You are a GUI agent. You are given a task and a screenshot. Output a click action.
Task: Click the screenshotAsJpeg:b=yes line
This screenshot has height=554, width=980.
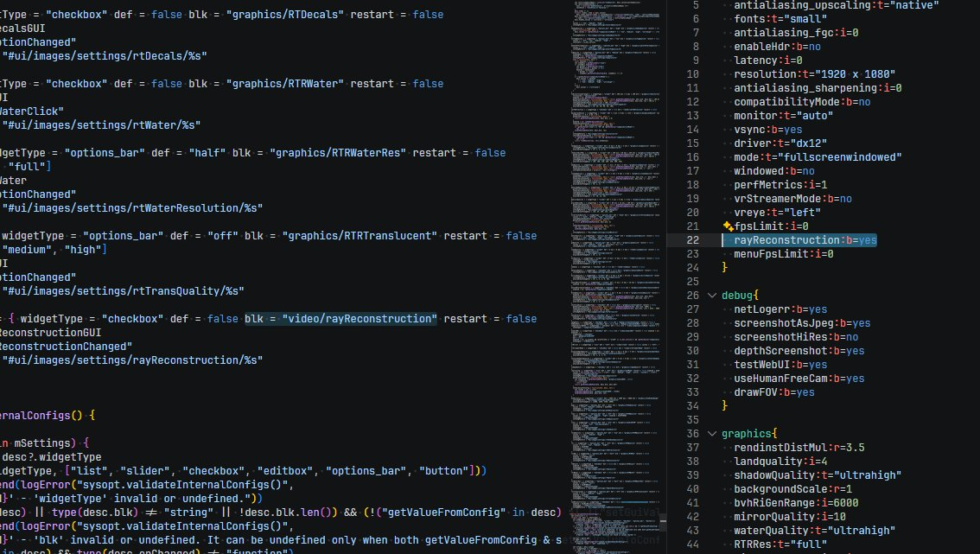[x=802, y=323]
